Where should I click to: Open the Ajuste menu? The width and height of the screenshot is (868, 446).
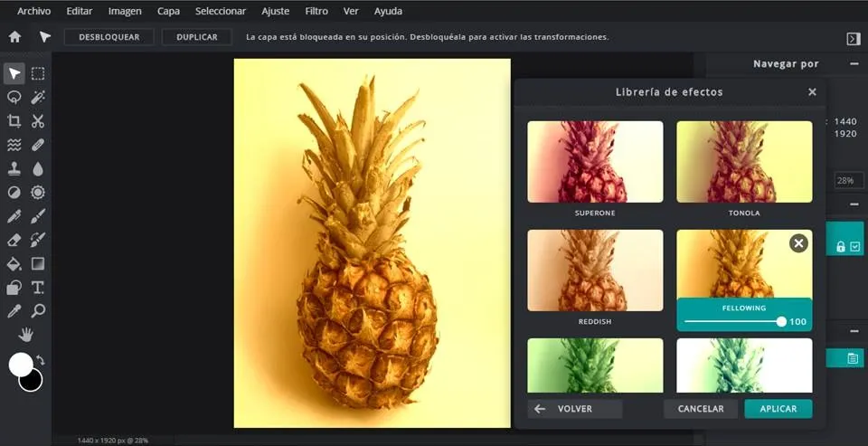click(276, 12)
